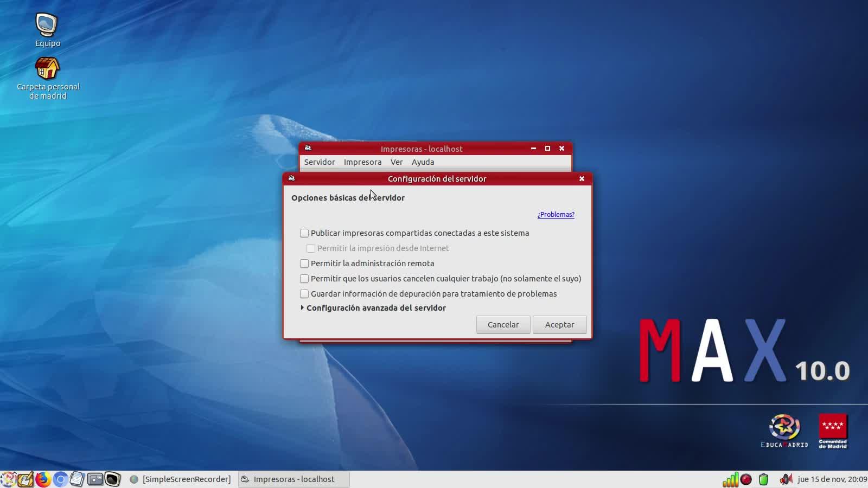Screen dimensions: 868x488
Task: Close the Configuración del servidor dialog
Action: pyautogui.click(x=582, y=178)
